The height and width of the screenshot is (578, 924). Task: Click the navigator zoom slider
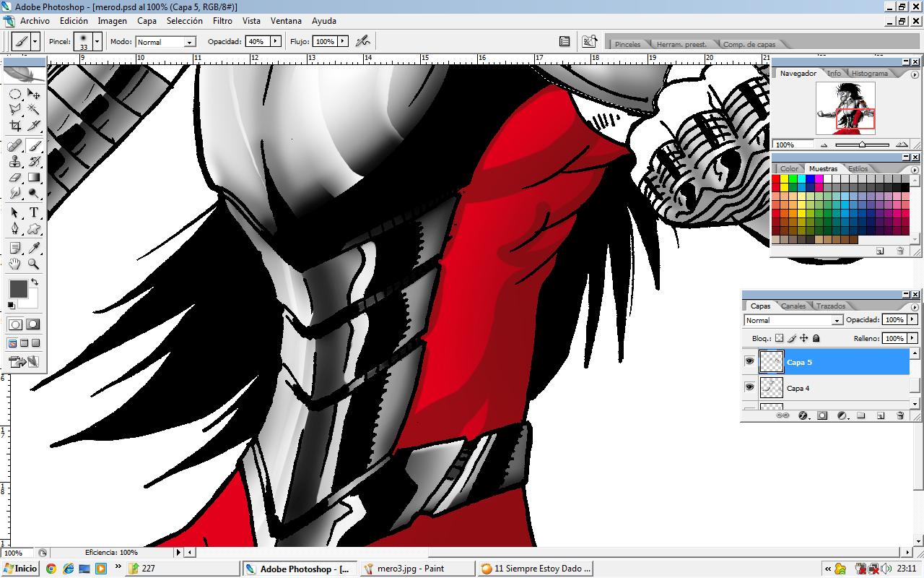pyautogui.click(x=862, y=144)
